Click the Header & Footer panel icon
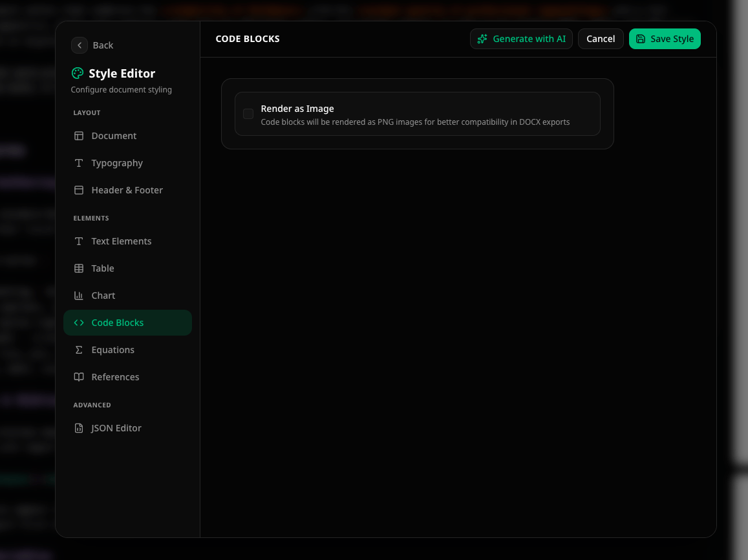This screenshot has width=748, height=560. point(79,190)
